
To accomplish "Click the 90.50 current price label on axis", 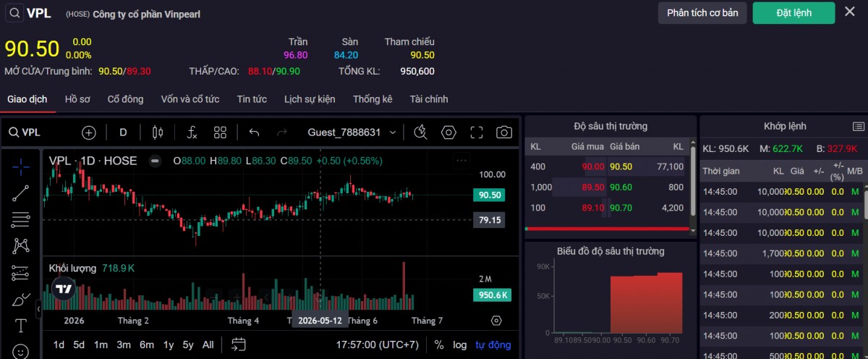I will [x=489, y=195].
